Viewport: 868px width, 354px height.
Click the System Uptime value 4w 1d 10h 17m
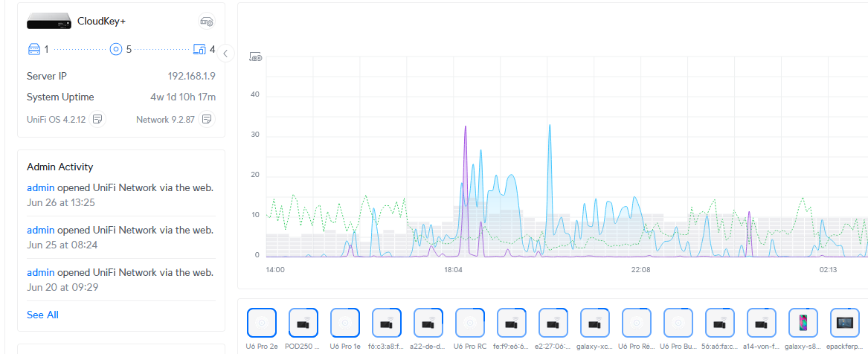pyautogui.click(x=183, y=97)
